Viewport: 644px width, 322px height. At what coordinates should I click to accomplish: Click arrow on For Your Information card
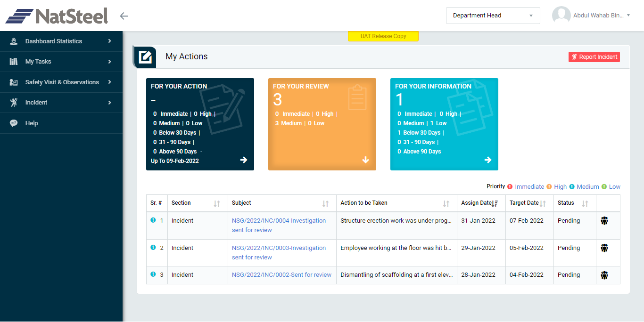[488, 160]
